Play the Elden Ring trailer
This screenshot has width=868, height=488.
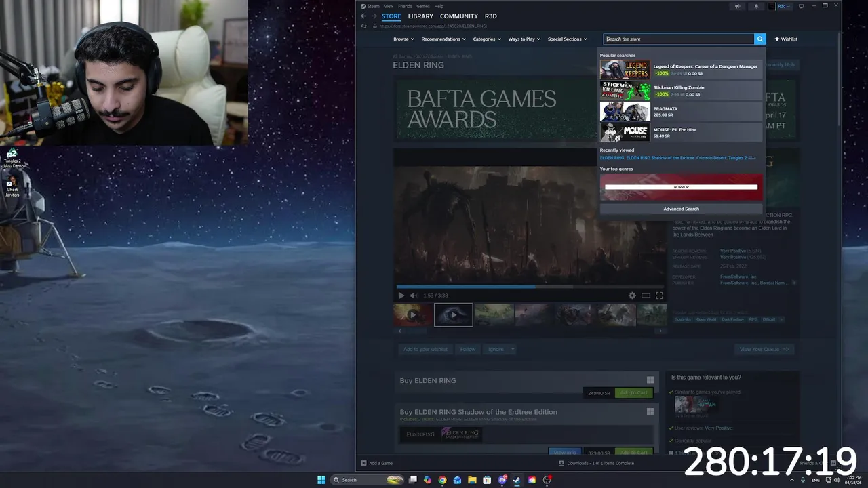click(401, 296)
